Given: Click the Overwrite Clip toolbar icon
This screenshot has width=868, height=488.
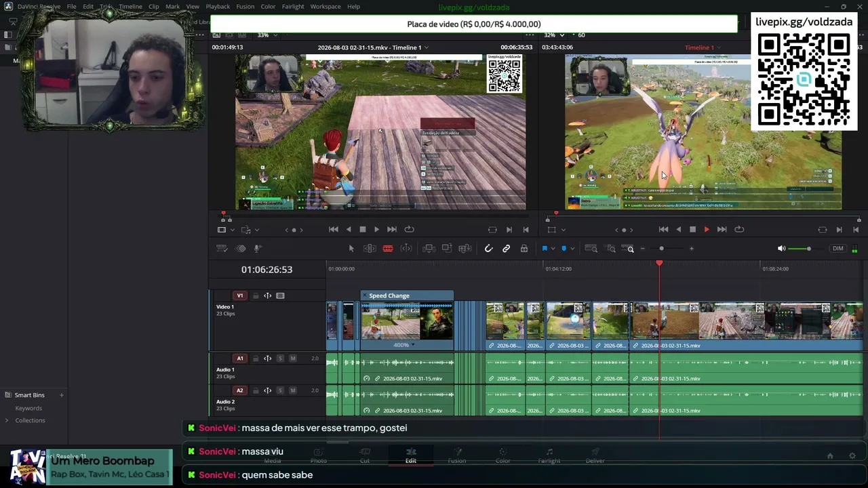Looking at the screenshot, I should pyautogui.click(x=447, y=249).
